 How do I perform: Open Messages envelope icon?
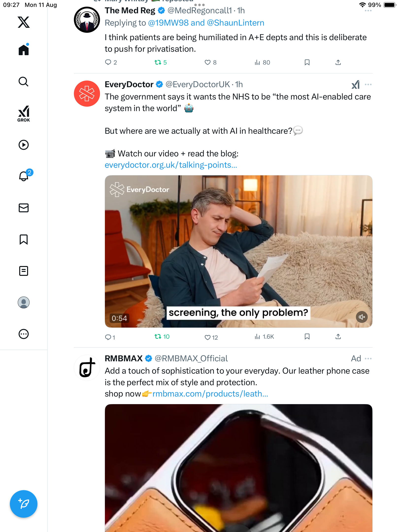point(24,208)
